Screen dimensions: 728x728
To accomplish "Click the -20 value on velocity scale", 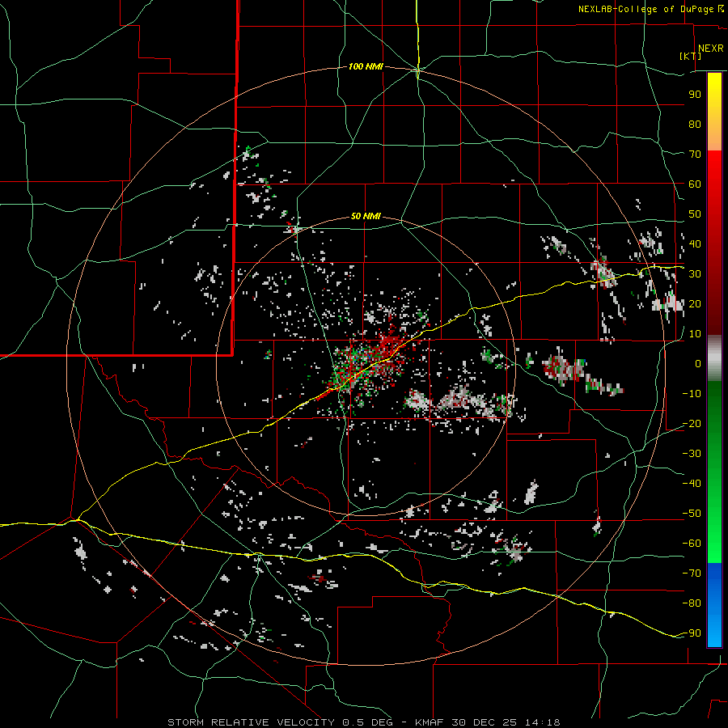I will click(692, 423).
